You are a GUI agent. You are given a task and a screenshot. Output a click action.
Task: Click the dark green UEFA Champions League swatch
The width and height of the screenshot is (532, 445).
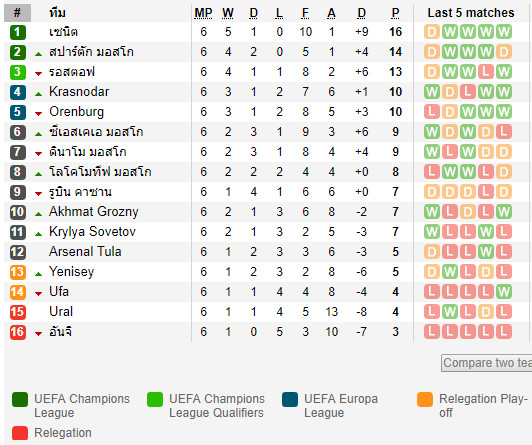coord(20,400)
